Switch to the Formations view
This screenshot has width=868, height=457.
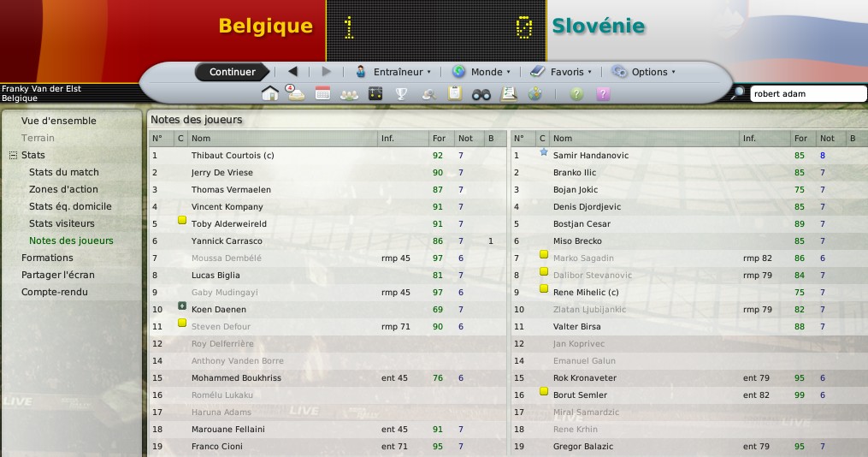point(47,258)
